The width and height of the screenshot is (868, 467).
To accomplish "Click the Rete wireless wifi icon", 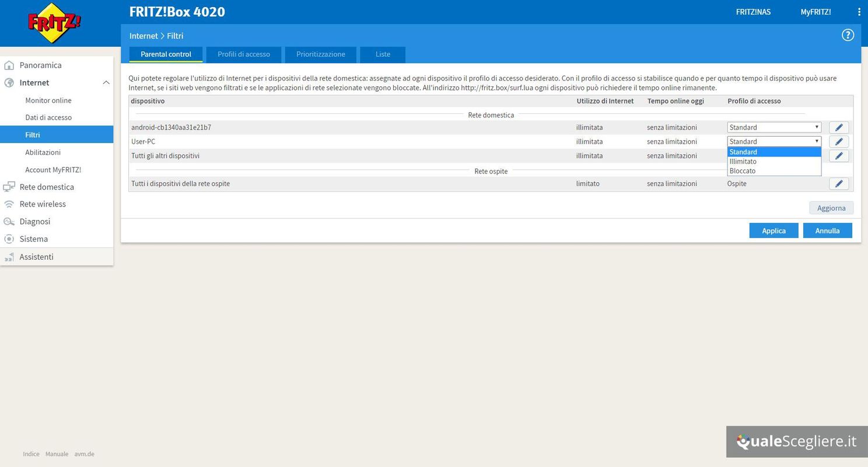I will click(x=9, y=204).
